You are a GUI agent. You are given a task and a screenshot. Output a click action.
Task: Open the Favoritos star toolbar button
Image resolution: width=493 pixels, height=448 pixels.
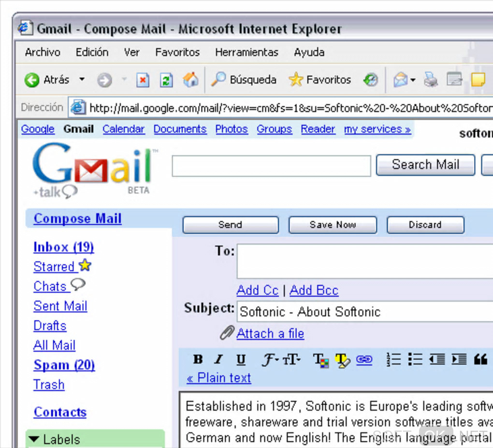click(x=319, y=80)
